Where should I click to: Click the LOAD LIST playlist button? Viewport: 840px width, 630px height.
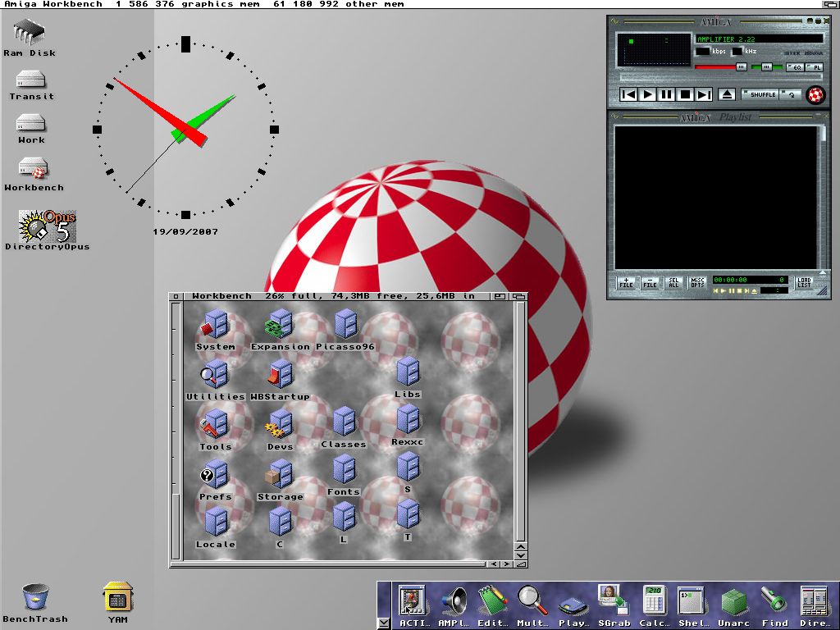(x=804, y=283)
